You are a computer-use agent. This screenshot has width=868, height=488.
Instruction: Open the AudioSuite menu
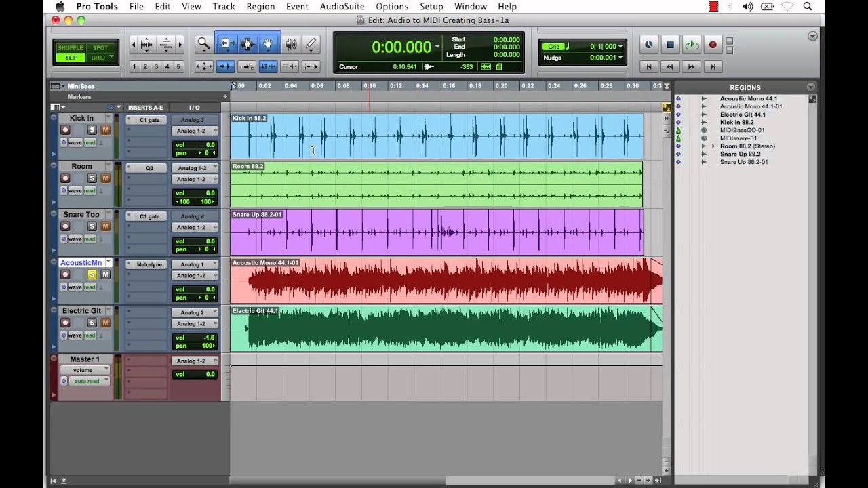(x=342, y=7)
